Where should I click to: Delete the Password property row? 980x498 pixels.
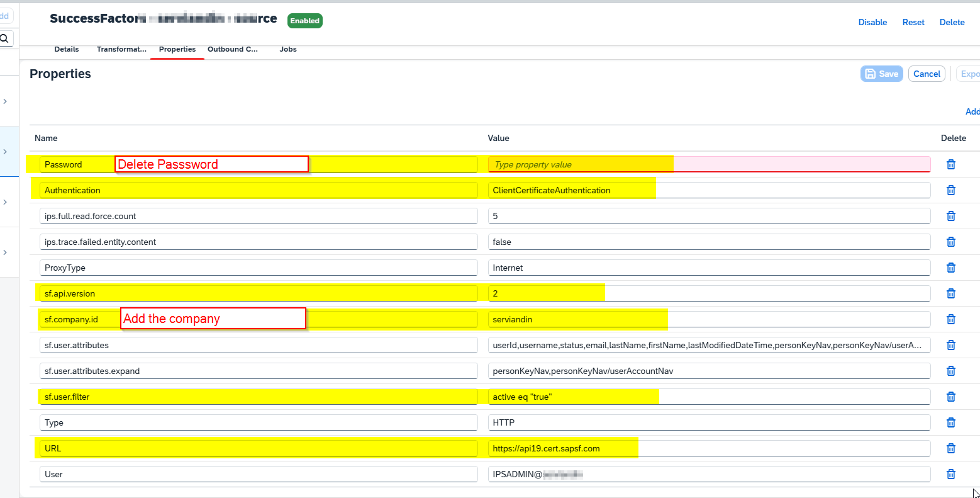951,164
